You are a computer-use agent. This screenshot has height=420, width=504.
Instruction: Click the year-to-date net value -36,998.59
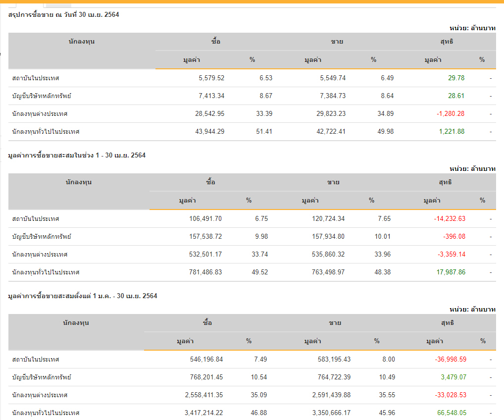point(448,360)
